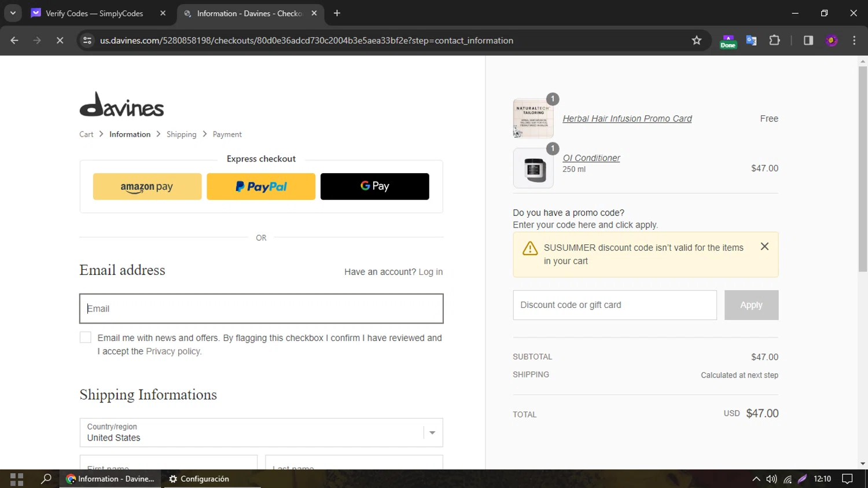Dismiss the SUSUMMER discount code warning
Viewport: 868px width, 488px height.
tap(764, 247)
